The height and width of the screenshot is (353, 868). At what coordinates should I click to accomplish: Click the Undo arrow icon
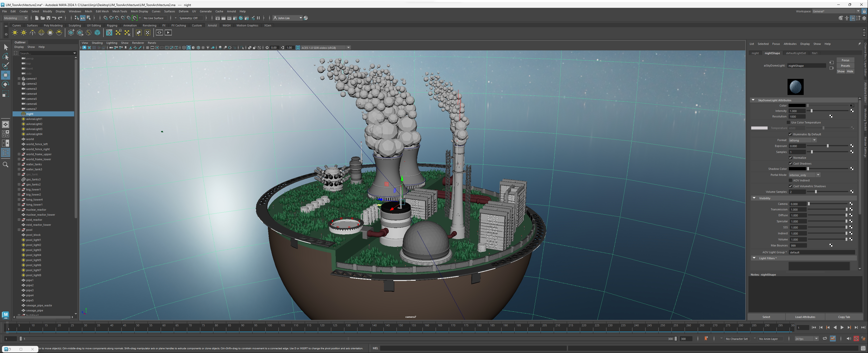[x=54, y=18]
